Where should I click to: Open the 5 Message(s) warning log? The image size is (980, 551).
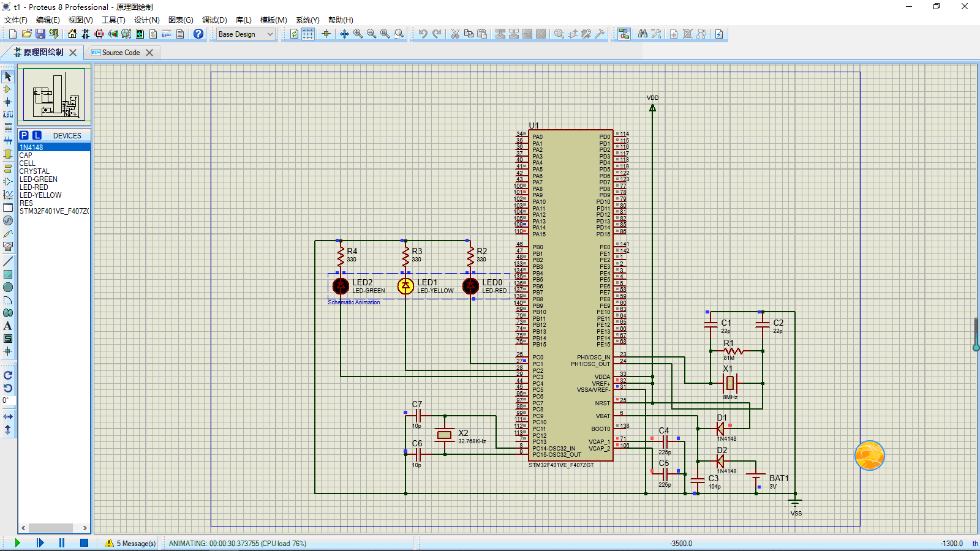(x=130, y=543)
